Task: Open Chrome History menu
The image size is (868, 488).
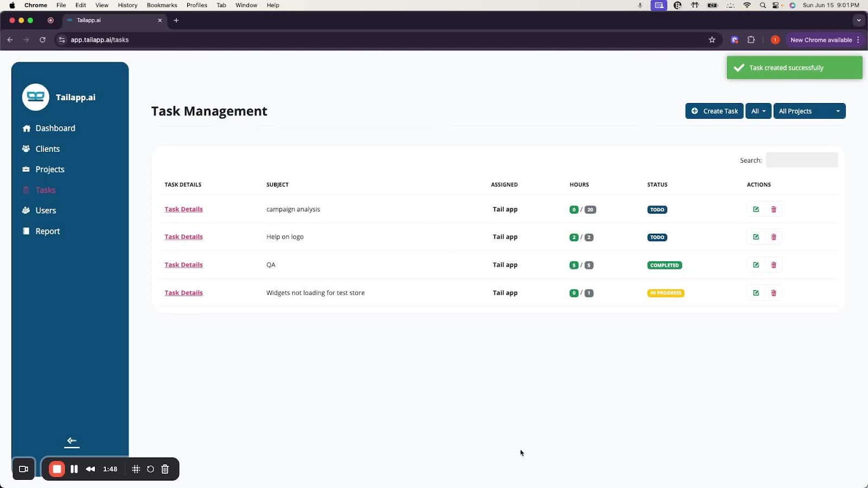Action: [x=127, y=5]
